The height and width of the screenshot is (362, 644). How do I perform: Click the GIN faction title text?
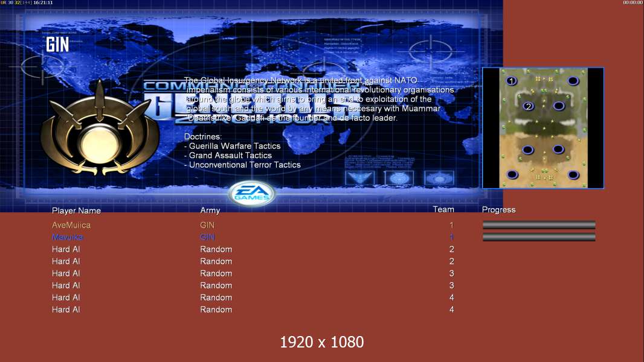point(57,44)
